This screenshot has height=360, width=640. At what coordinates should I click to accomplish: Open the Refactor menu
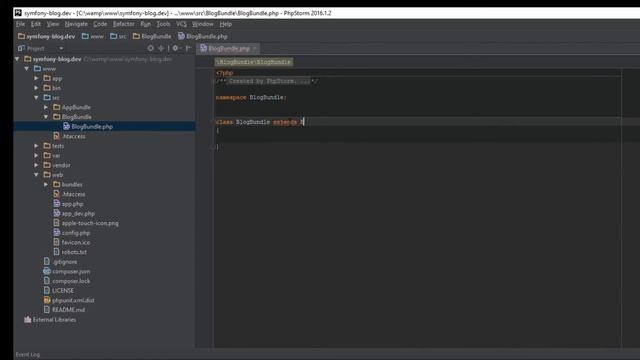click(124, 24)
